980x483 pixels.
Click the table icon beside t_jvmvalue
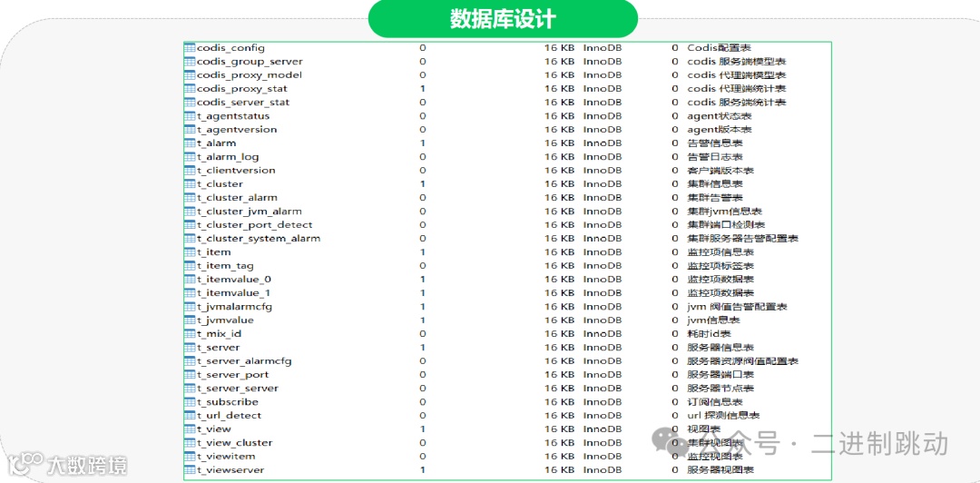190,320
